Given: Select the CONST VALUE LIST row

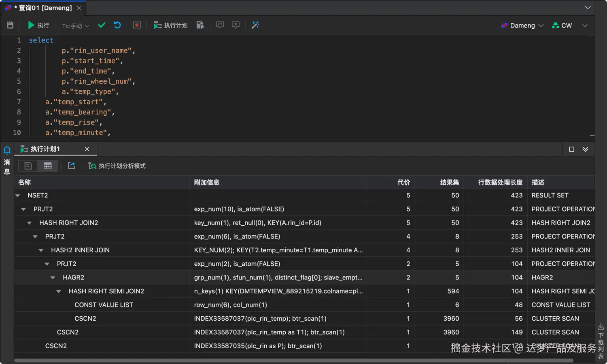Looking at the screenshot, I should [x=304, y=305].
